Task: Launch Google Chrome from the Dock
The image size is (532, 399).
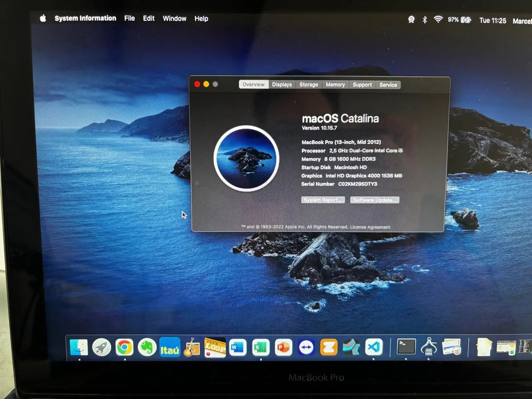Action: [x=124, y=347]
